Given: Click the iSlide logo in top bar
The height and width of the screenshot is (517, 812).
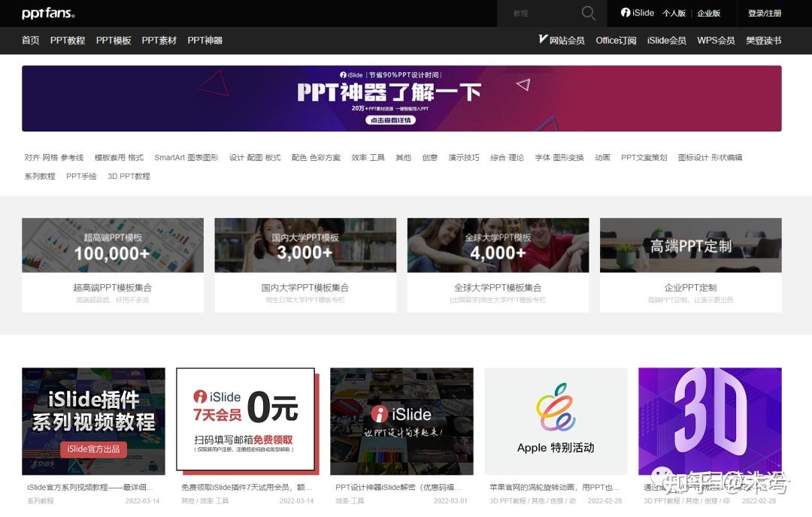Looking at the screenshot, I should point(638,13).
